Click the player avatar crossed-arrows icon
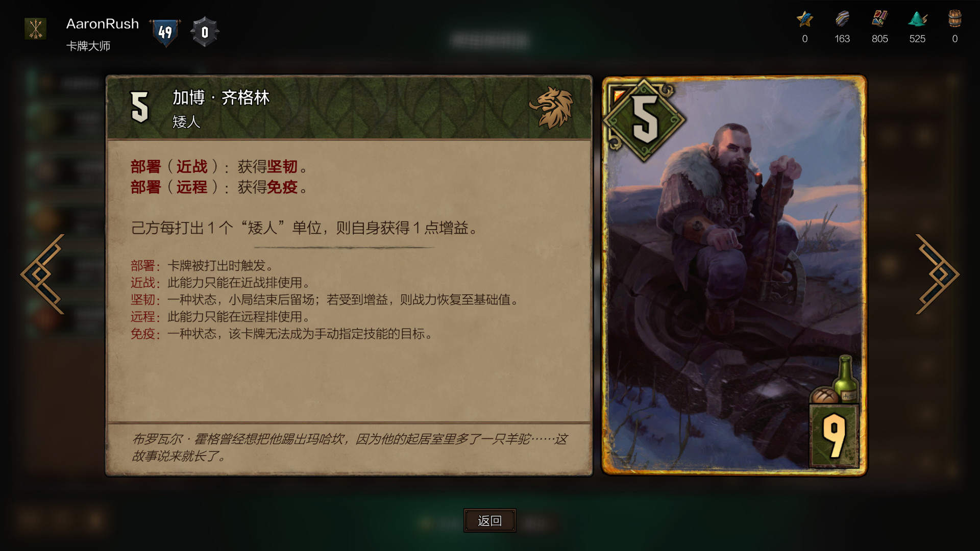Screen dimensions: 980x551 coord(36,29)
